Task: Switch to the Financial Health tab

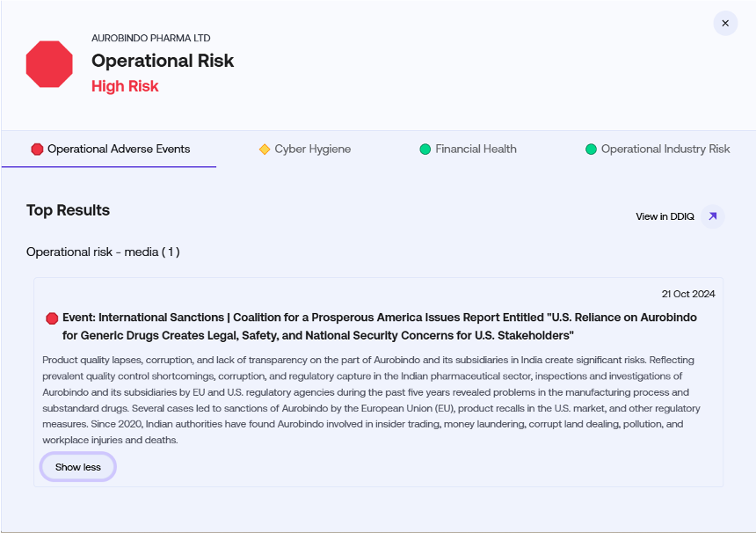Action: 468,149
